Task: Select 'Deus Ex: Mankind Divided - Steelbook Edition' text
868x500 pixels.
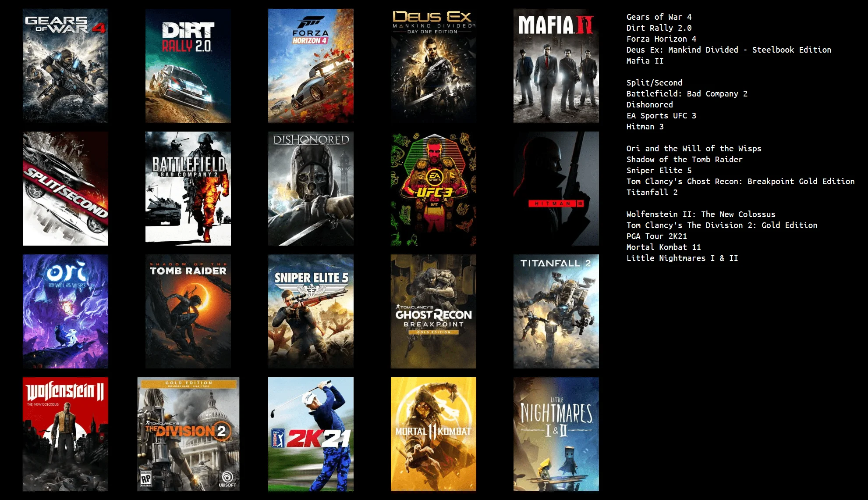Action: pyautogui.click(x=729, y=50)
